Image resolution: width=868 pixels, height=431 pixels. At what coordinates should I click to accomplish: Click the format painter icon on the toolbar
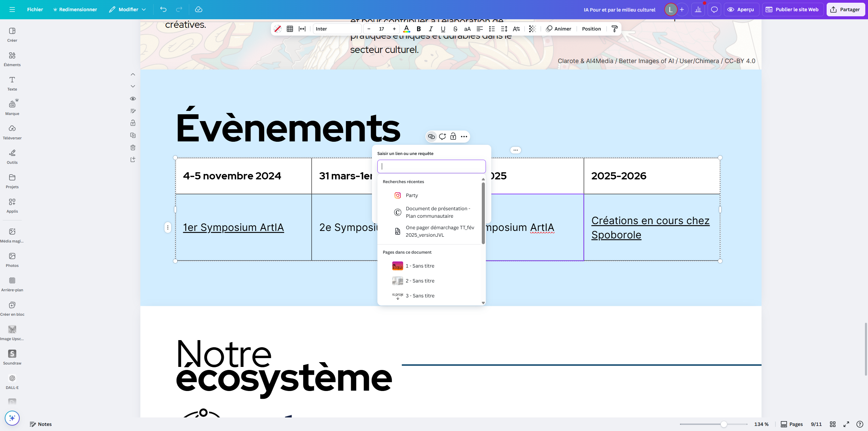click(614, 28)
